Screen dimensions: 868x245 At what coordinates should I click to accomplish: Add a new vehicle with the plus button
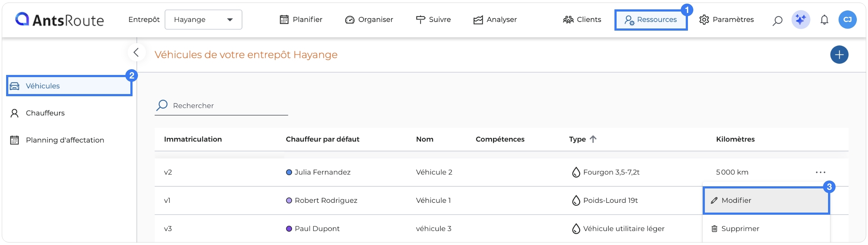click(x=839, y=55)
